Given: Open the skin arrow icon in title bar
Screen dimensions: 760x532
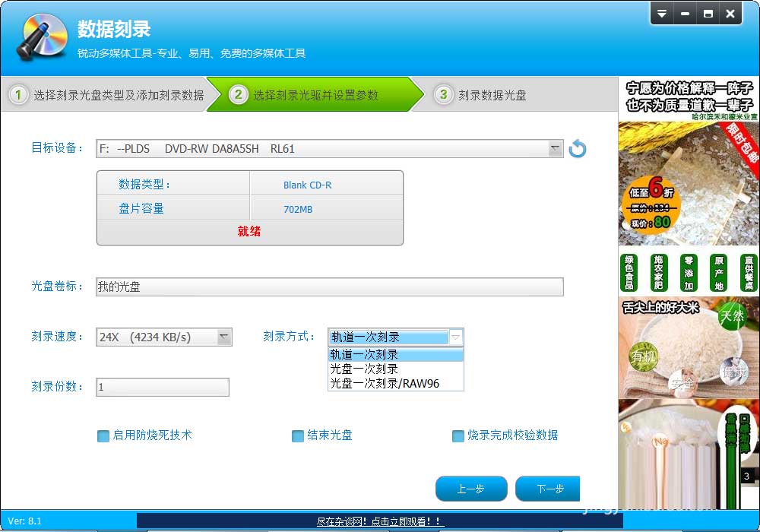Looking at the screenshot, I should click(662, 13).
